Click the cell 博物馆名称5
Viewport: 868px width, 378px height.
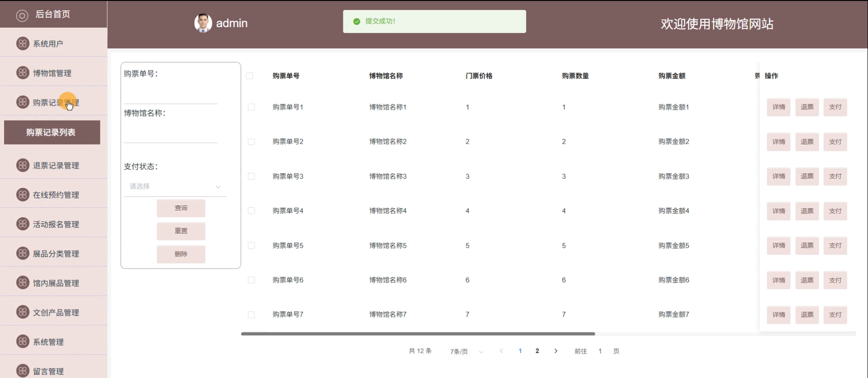click(388, 246)
